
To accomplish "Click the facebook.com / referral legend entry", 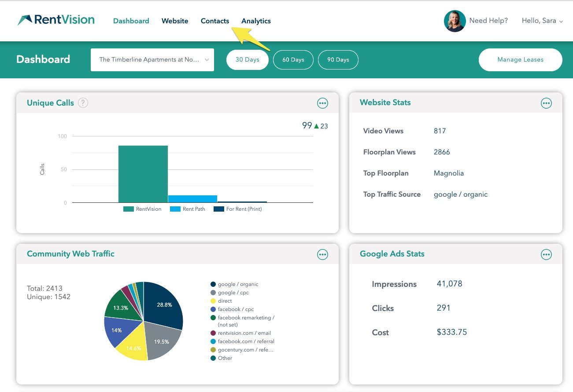I will tap(243, 341).
